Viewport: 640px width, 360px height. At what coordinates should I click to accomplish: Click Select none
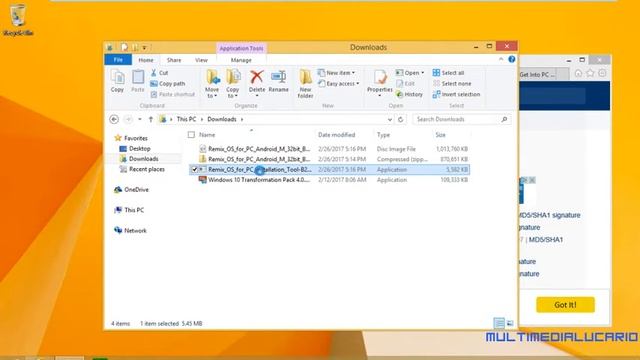click(451, 83)
